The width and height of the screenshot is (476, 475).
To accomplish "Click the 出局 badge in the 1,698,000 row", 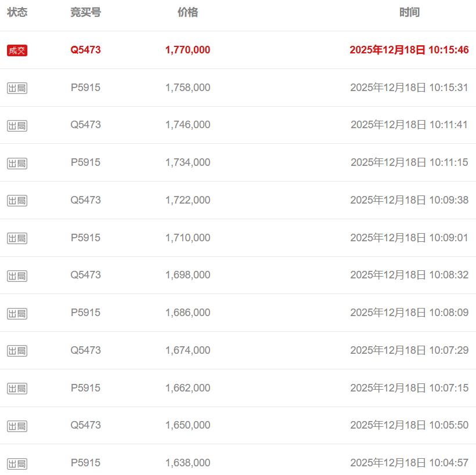I will tap(17, 276).
